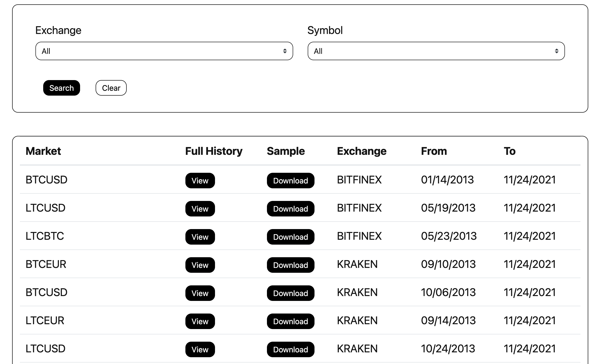View full history for LTCEUR
Viewport: 596px width, 364px height.
[200, 321]
